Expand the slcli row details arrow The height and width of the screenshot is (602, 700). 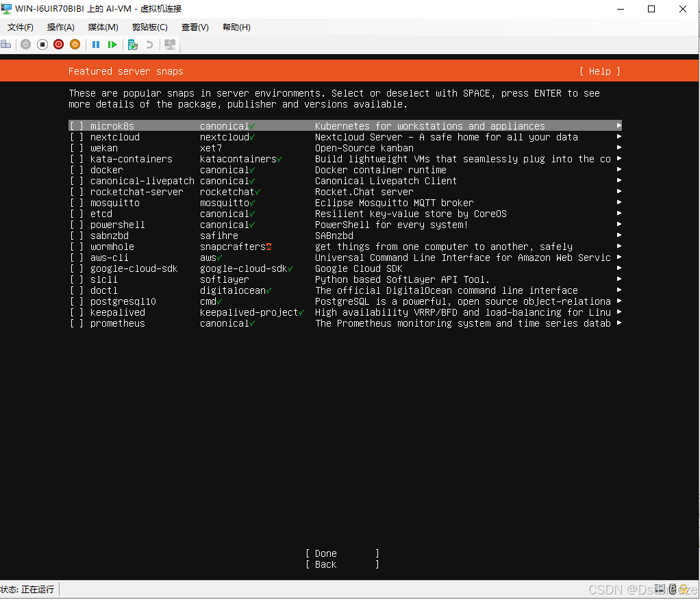(x=618, y=279)
